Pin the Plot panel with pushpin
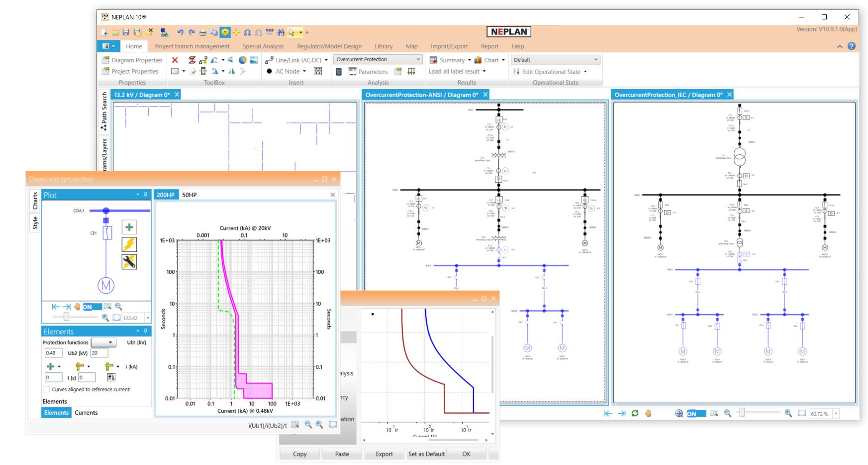This screenshot has height=465, width=868. 146,195
